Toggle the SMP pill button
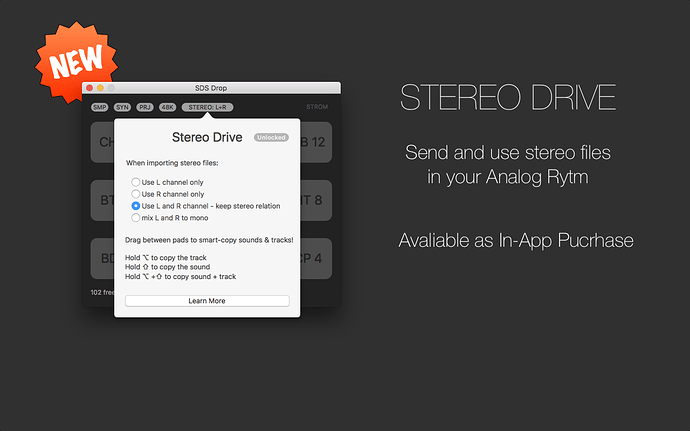The image size is (690, 431). coord(99,107)
